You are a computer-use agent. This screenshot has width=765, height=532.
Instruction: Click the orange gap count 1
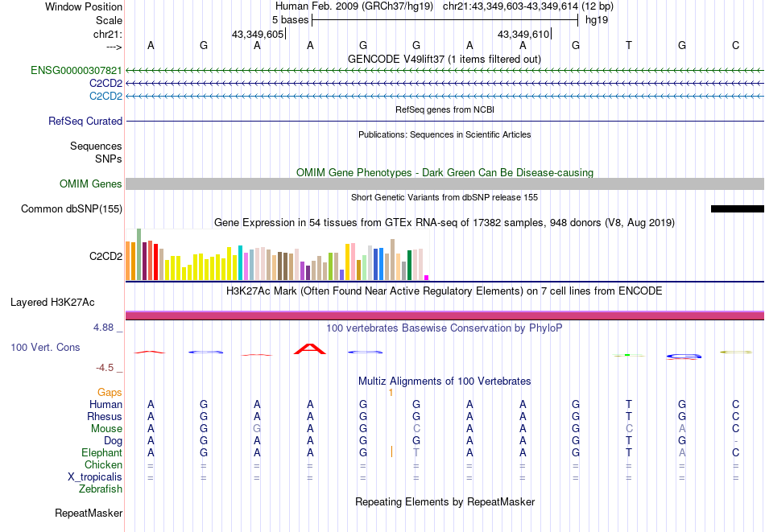pyautogui.click(x=391, y=393)
